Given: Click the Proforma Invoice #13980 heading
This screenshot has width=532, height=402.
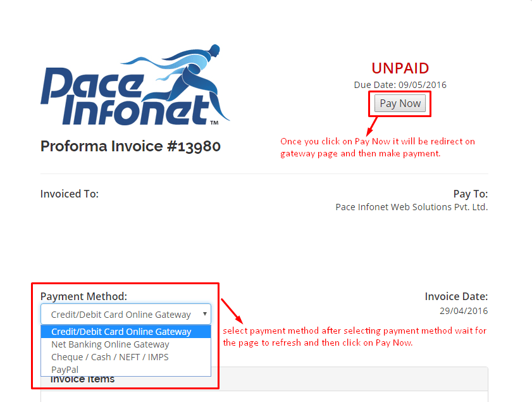Looking at the screenshot, I should 130,146.
